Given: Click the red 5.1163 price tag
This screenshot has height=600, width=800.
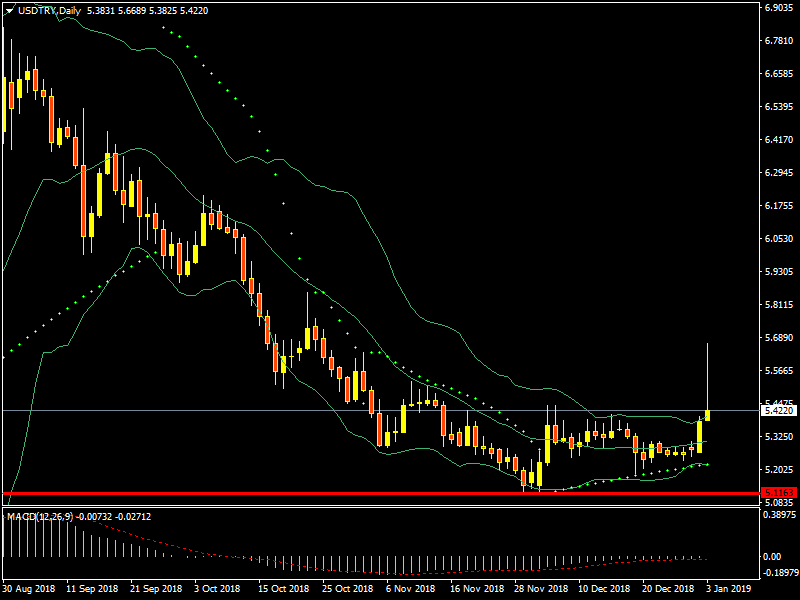Looking at the screenshot, I should (776, 493).
